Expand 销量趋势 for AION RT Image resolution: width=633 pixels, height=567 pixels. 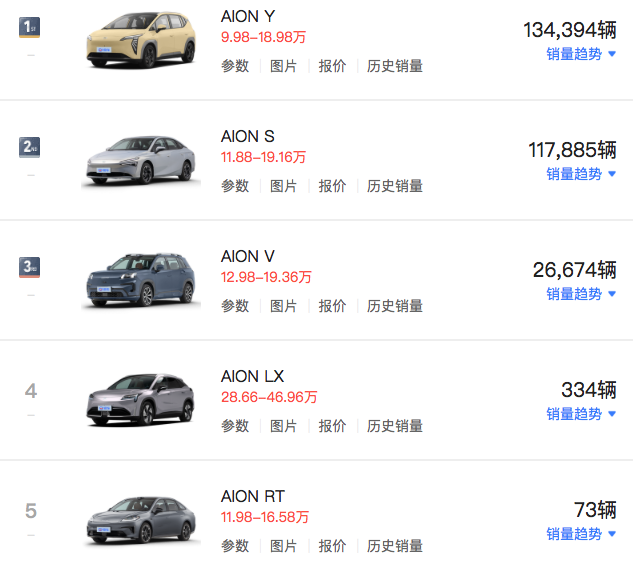coord(581,534)
